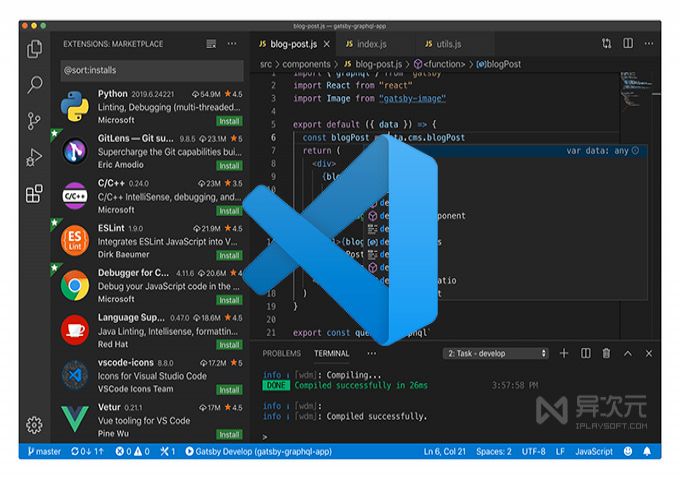
Task: Click the 'master' branch in status bar
Action: 44,451
